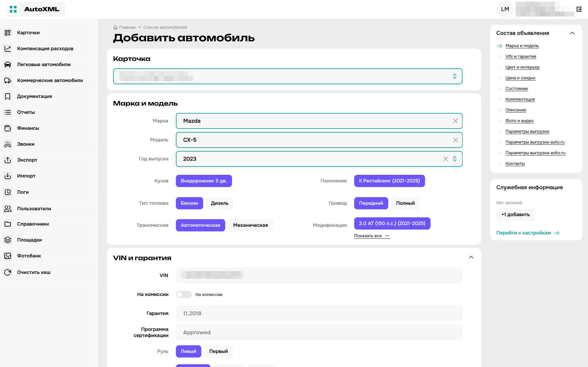Open the Карточка dropdown selector
Viewport: 588px width, 367px height.
pos(455,76)
